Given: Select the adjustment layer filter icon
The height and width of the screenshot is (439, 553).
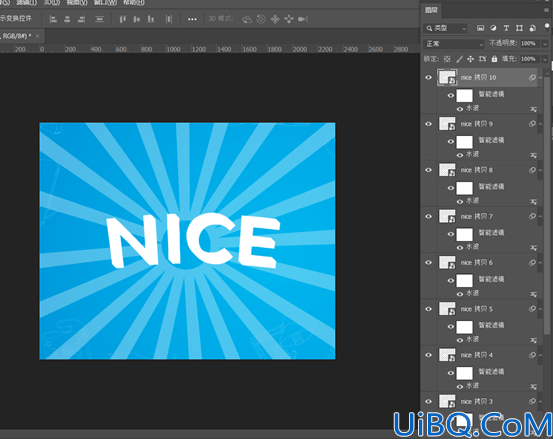Looking at the screenshot, I should (x=493, y=28).
